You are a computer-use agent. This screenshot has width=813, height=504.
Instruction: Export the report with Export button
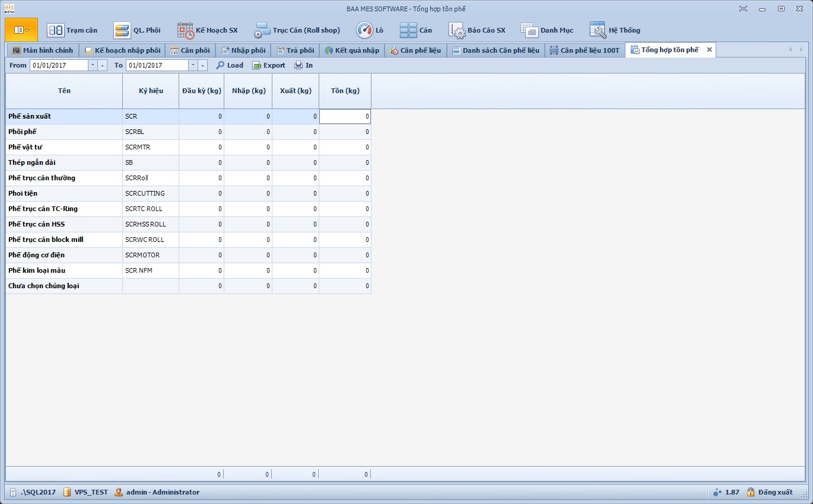click(269, 65)
